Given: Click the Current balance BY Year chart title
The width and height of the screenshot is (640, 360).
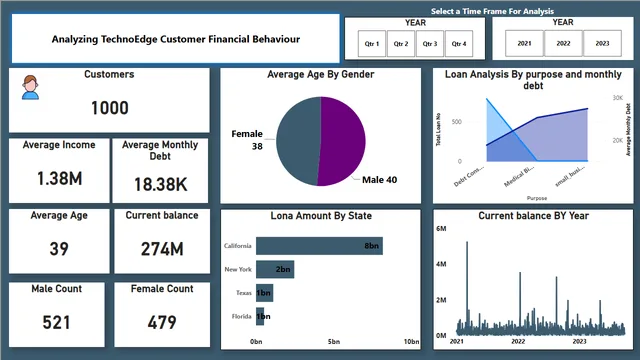Looking at the screenshot, I should (533, 216).
